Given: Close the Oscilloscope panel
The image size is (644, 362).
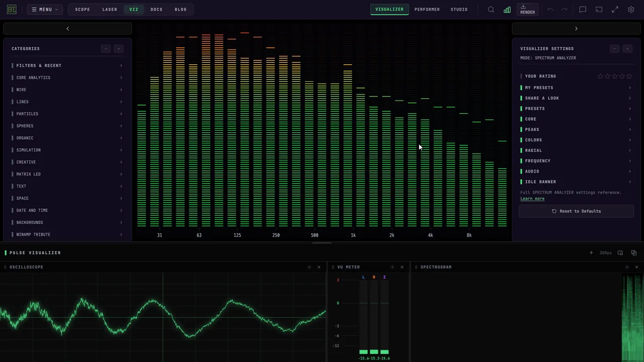Looking at the screenshot, I should pyautogui.click(x=318, y=267).
